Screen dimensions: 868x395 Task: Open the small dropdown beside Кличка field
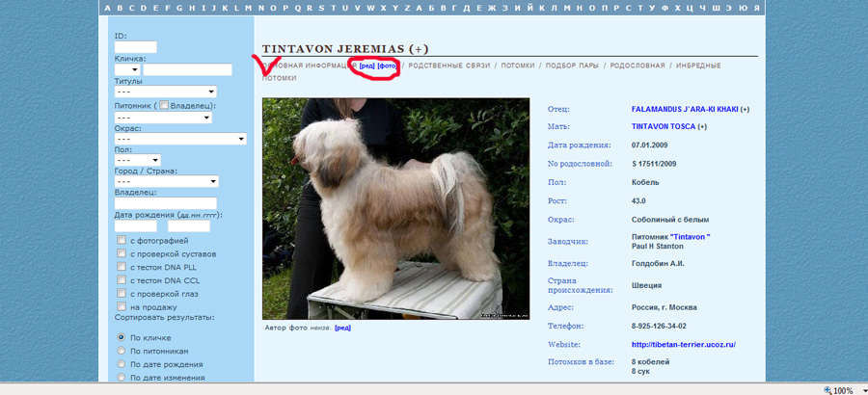[x=127, y=69]
